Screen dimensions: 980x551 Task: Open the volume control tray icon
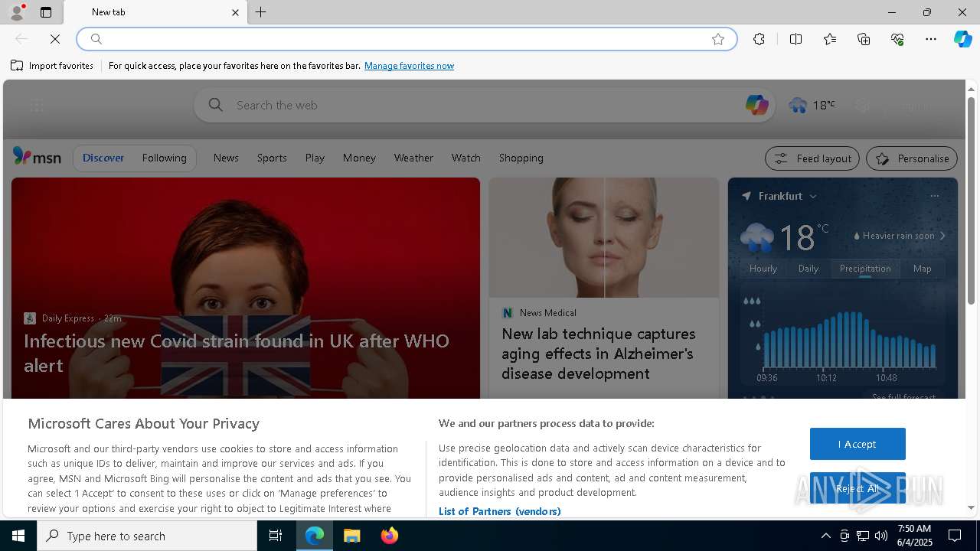[x=881, y=536]
